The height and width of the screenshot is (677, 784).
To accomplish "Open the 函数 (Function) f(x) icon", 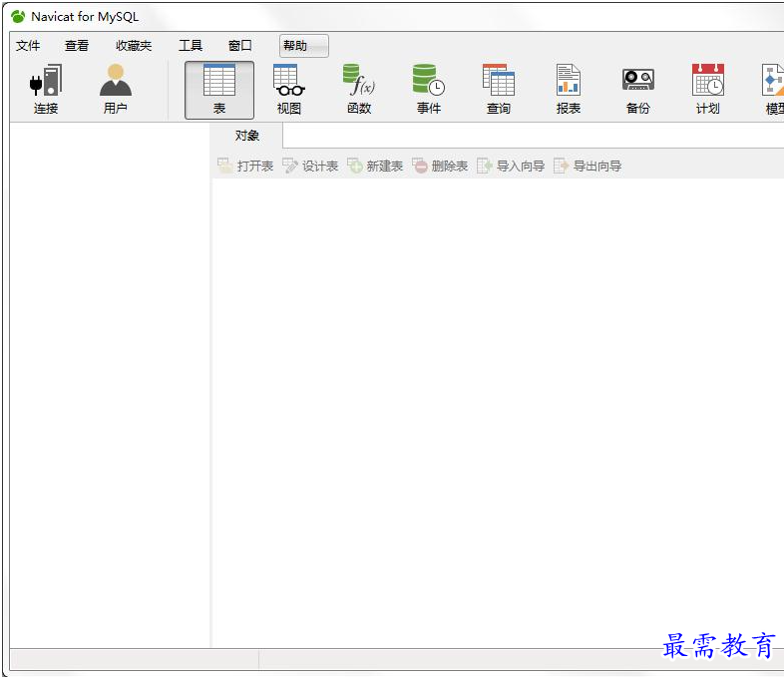I will [x=359, y=80].
